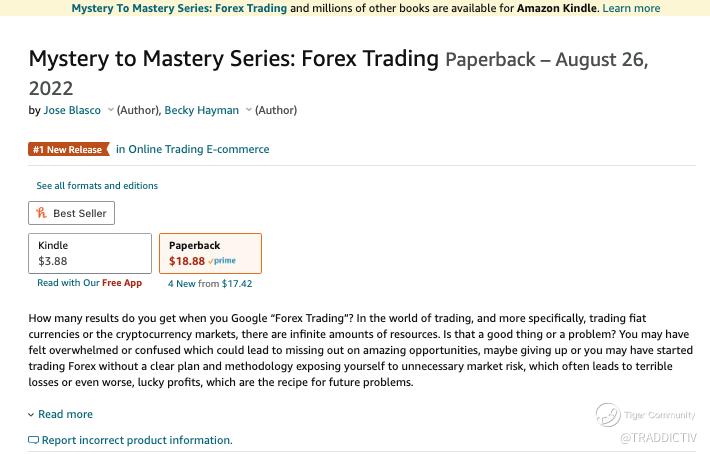This screenshot has width=710, height=454.
Task: Select the Paperback $18.88 format option
Action: click(x=210, y=253)
